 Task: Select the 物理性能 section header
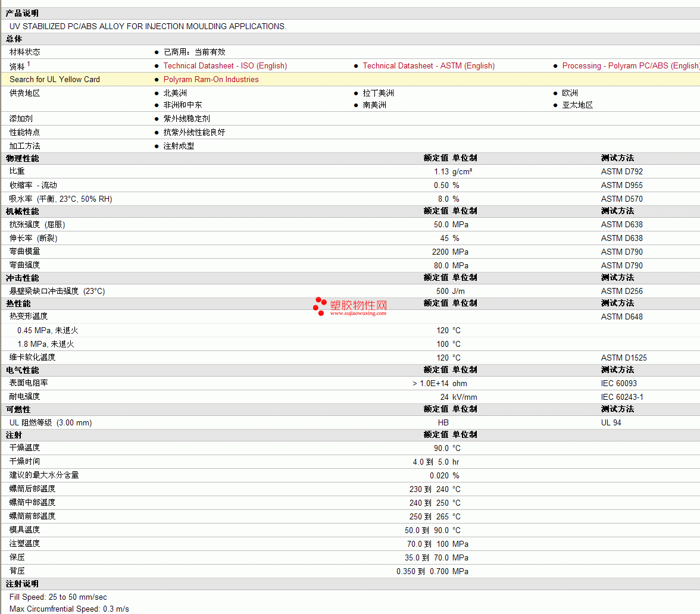[x=23, y=158]
